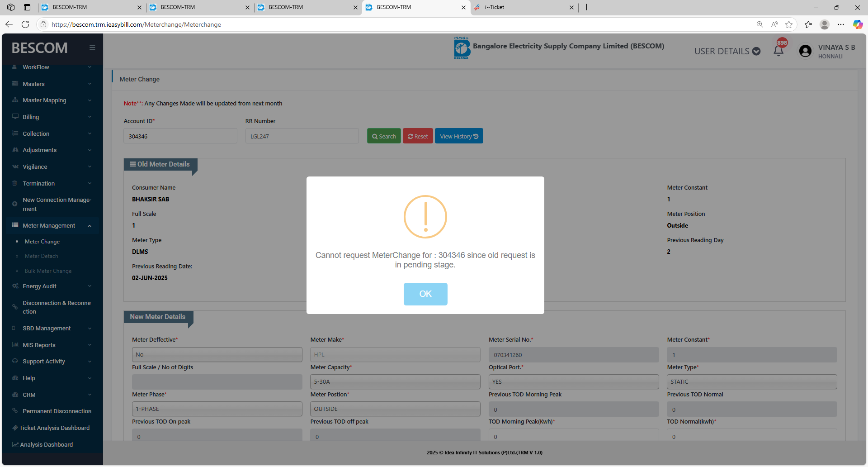Click the OK button in the alert dialog
Viewport: 868px width, 467px height.
[x=425, y=294]
